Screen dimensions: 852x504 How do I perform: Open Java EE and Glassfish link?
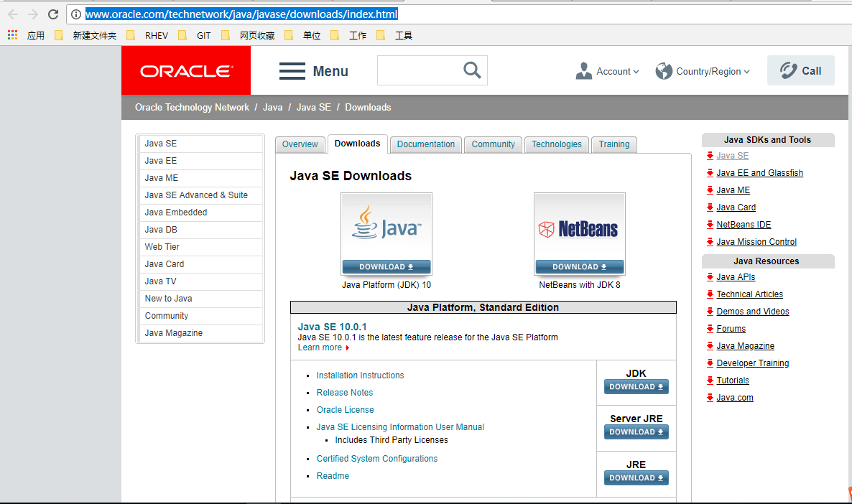click(x=759, y=173)
